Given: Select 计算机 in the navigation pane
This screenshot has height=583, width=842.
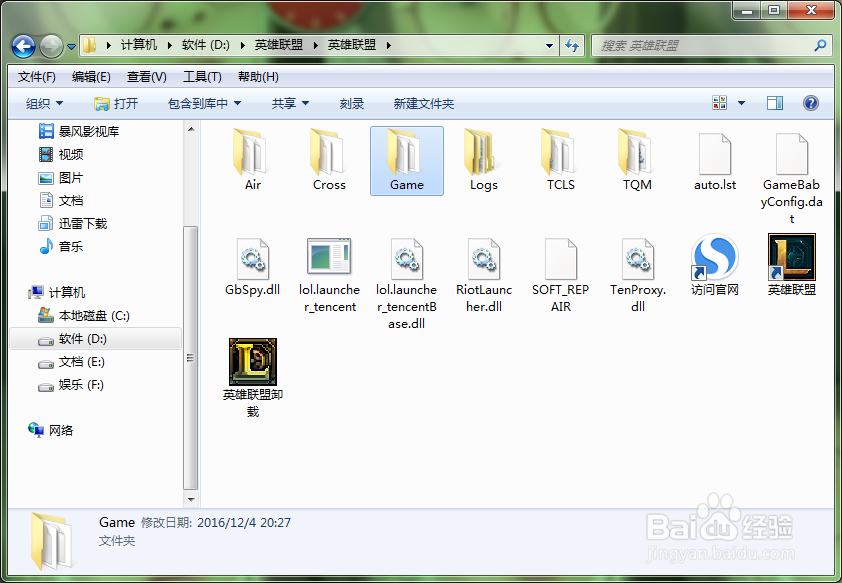Looking at the screenshot, I should tap(56, 293).
